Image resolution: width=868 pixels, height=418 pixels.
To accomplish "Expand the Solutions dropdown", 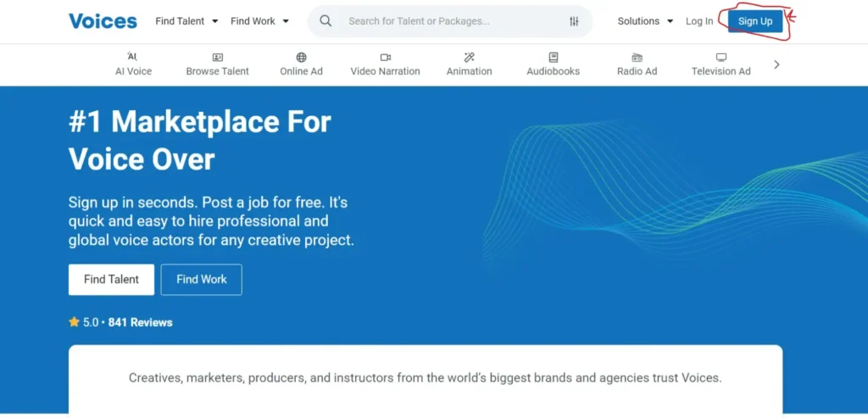I will pyautogui.click(x=645, y=21).
